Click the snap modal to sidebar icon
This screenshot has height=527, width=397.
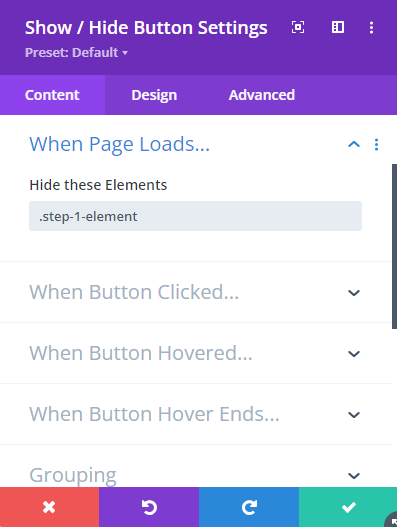(338, 27)
